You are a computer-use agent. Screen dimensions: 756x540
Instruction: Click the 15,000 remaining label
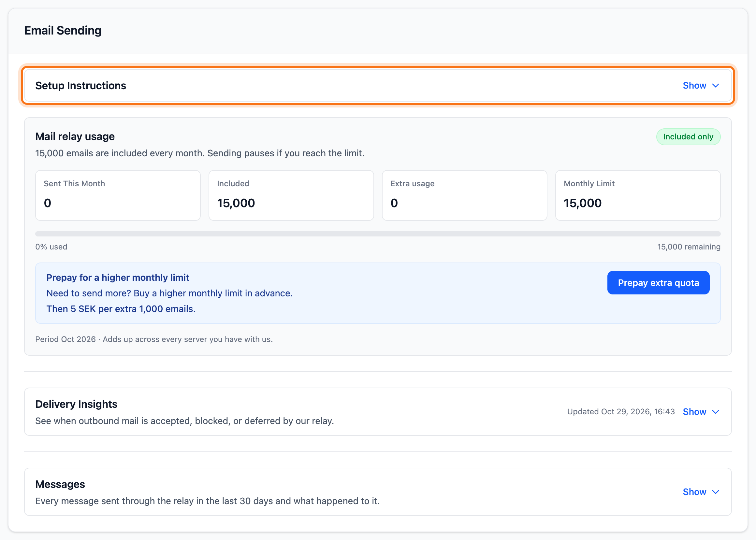(689, 247)
